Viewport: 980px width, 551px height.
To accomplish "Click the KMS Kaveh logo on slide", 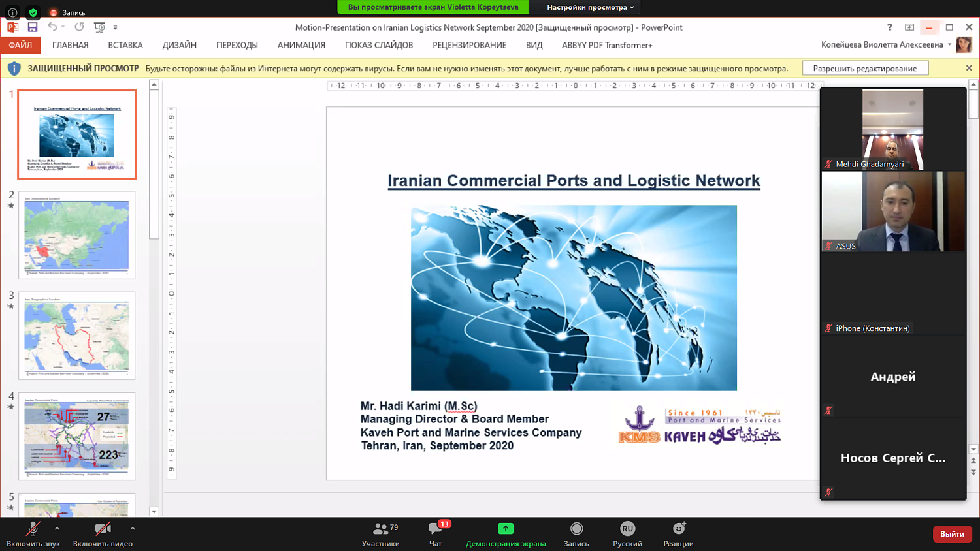I will pos(700,426).
